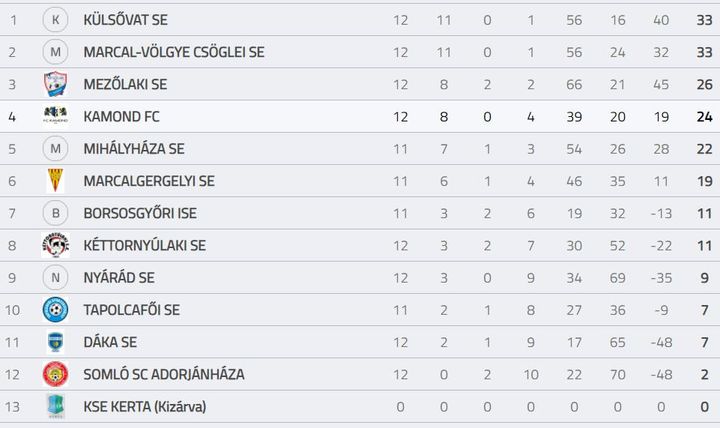This screenshot has width=720, height=428.
Task: Open the Kéttornyúlaki SE round crest
Action: coord(55,245)
